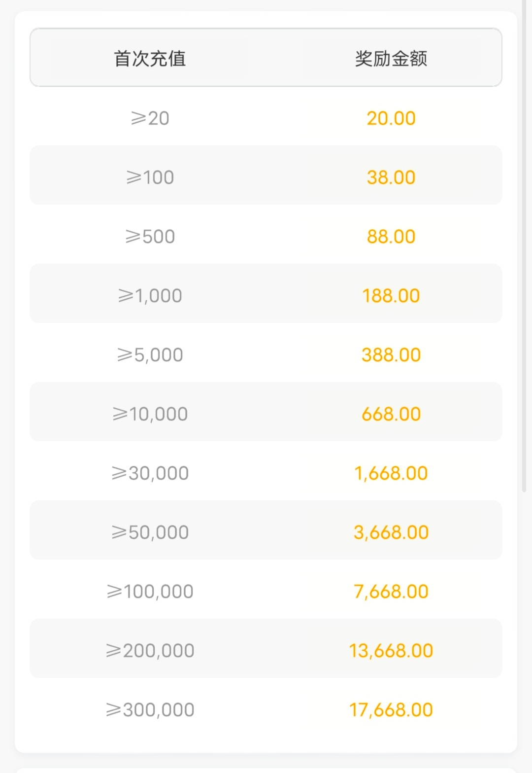
Task: Select the ≥10,000 deposit tier
Action: 150,414
